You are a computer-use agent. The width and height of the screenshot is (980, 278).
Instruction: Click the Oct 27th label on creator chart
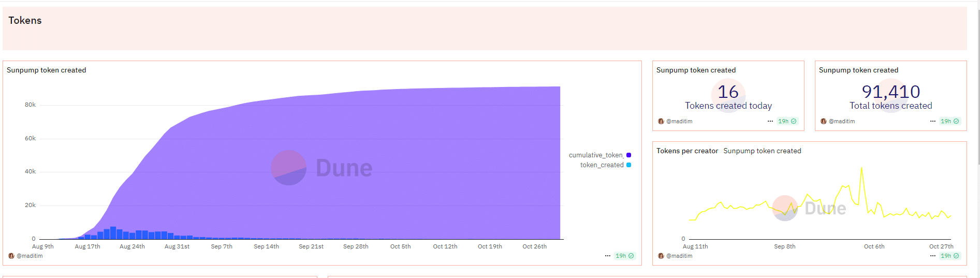(x=941, y=246)
